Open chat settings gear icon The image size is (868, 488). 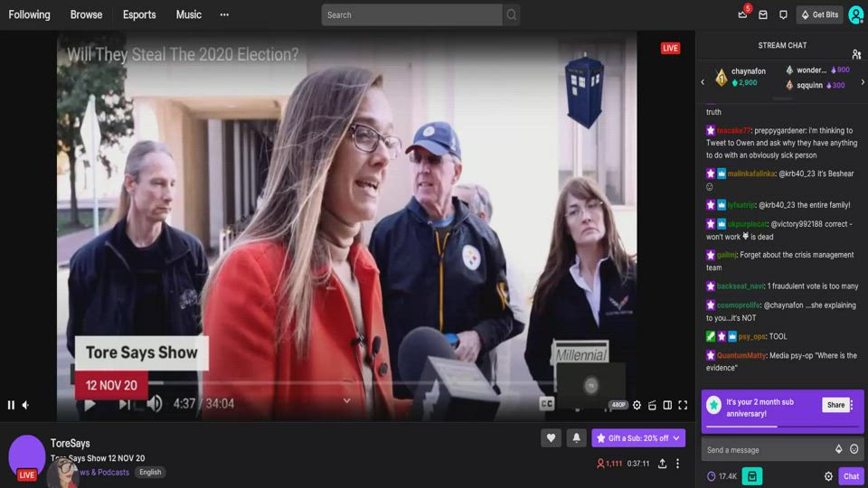[x=828, y=476]
